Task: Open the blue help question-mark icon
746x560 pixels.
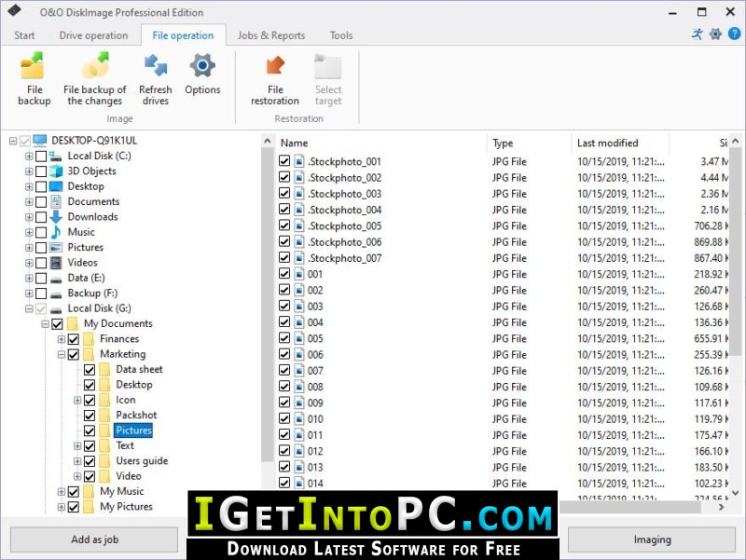Action: 734,34
